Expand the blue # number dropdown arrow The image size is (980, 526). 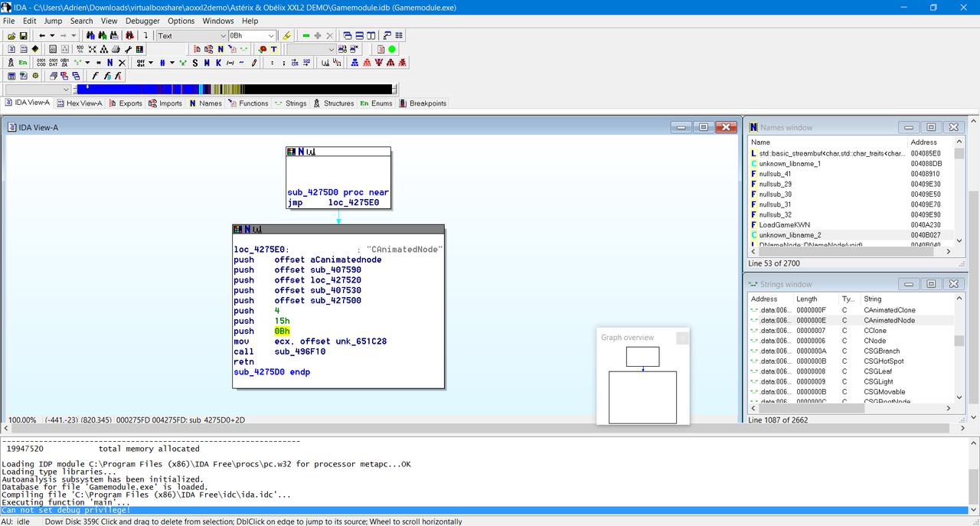coord(172,63)
